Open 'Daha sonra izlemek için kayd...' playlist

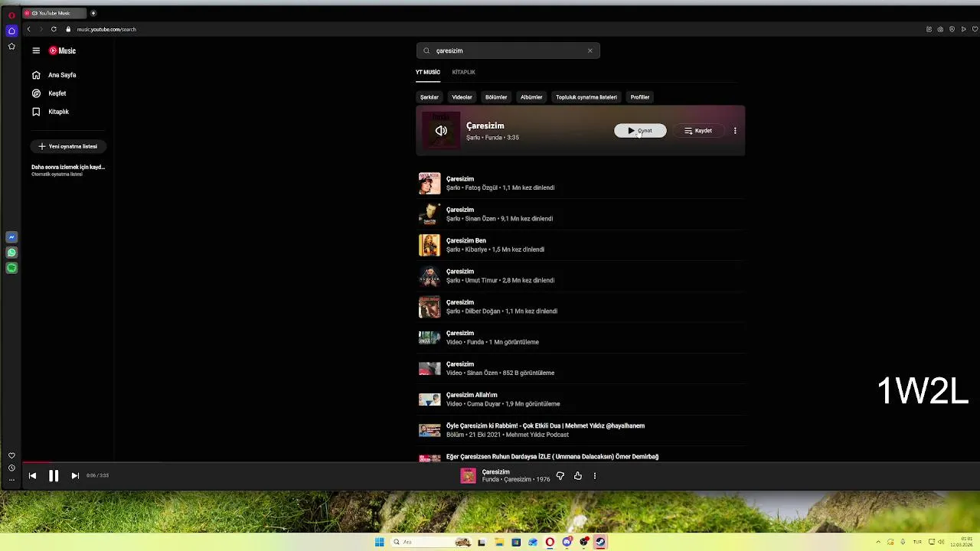click(x=68, y=170)
